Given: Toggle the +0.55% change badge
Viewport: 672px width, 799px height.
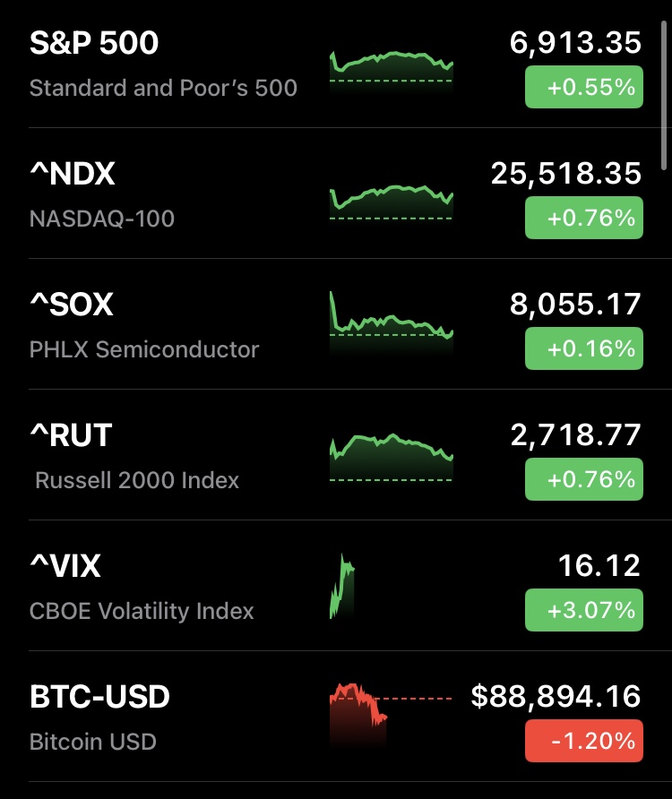Looking at the screenshot, I should [x=584, y=87].
